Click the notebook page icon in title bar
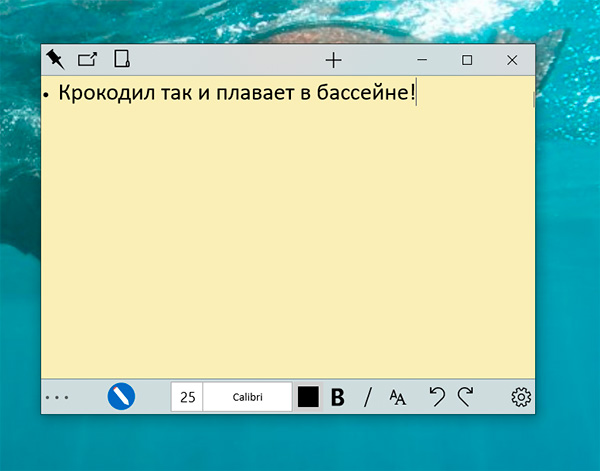Screen dimensions: 600x471 tap(121, 60)
